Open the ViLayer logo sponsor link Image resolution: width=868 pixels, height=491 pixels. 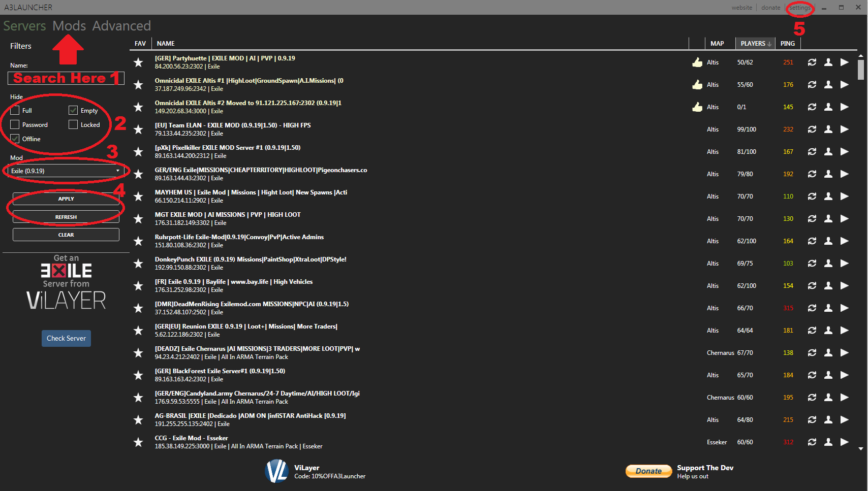(x=277, y=471)
